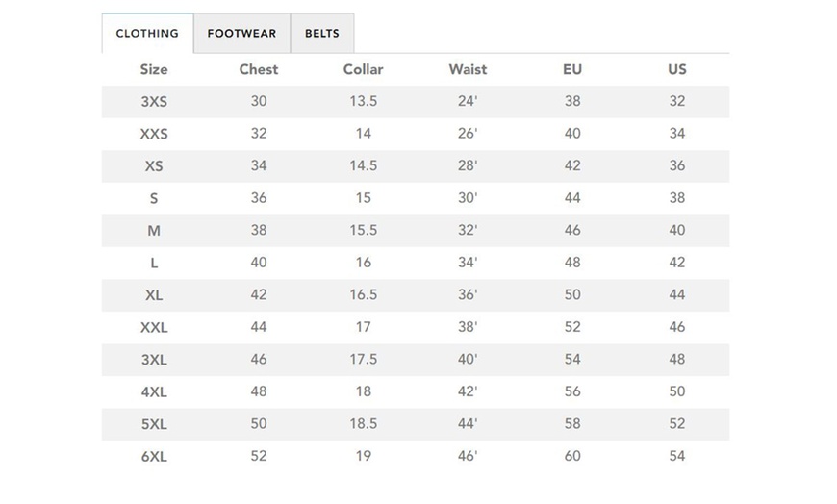Click the Size column header
The height and width of the screenshot is (504, 837).
tap(154, 69)
